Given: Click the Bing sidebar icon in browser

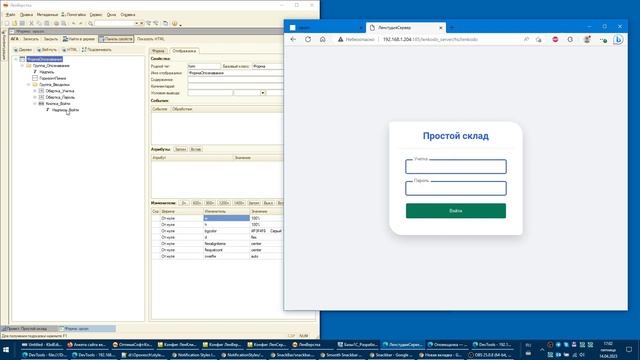Looking at the screenshot, I should 618,40.
